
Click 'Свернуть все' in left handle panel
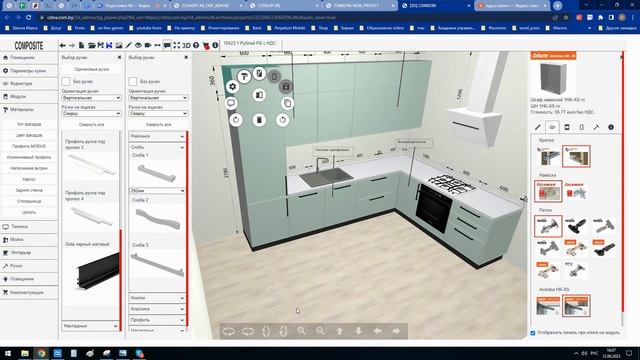[91, 124]
